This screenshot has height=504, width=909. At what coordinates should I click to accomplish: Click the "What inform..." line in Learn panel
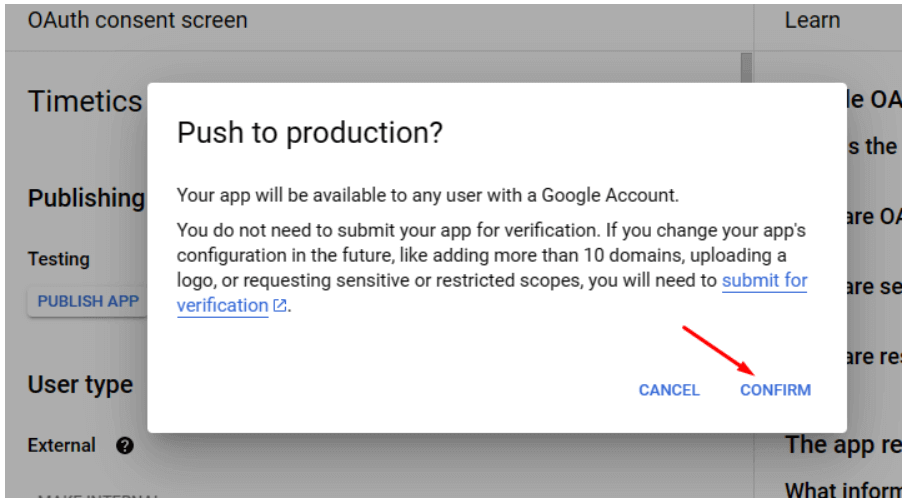tap(843, 490)
